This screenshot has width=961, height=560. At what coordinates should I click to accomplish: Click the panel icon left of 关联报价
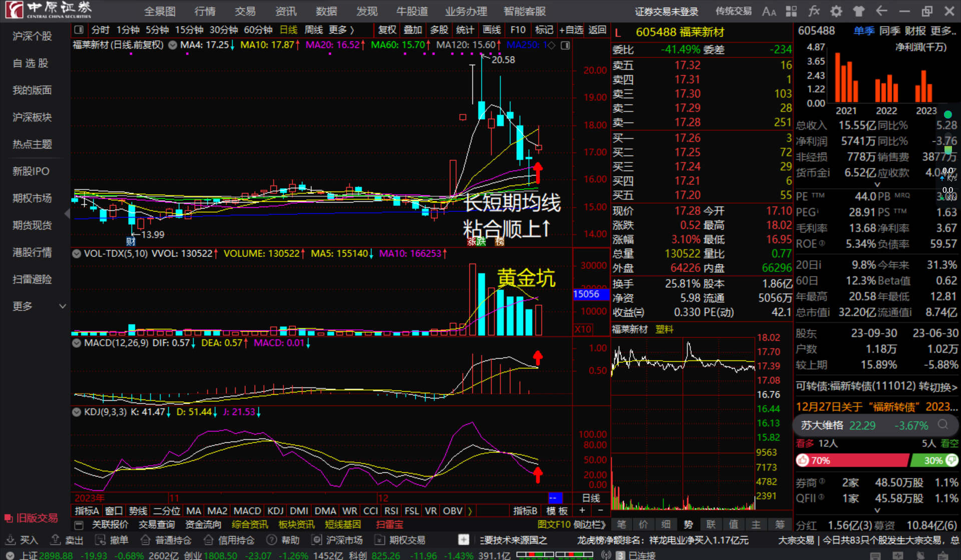coord(79,525)
